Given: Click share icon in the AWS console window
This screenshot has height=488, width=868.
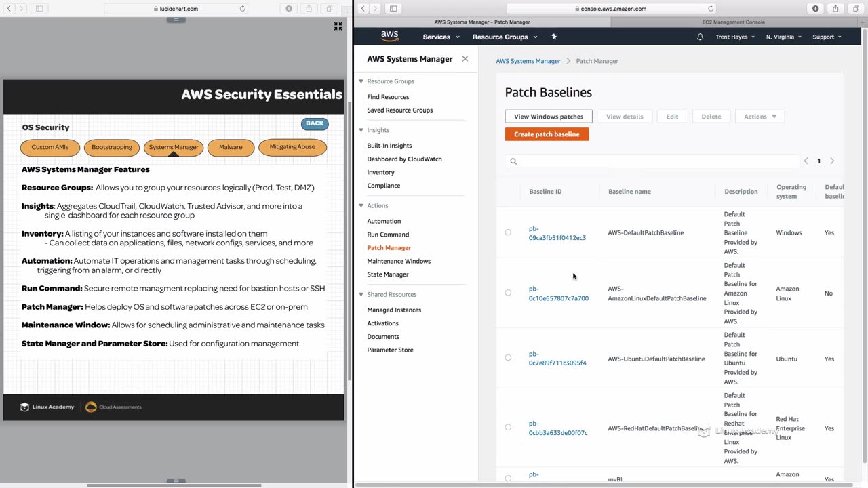Looking at the screenshot, I should [x=835, y=9].
